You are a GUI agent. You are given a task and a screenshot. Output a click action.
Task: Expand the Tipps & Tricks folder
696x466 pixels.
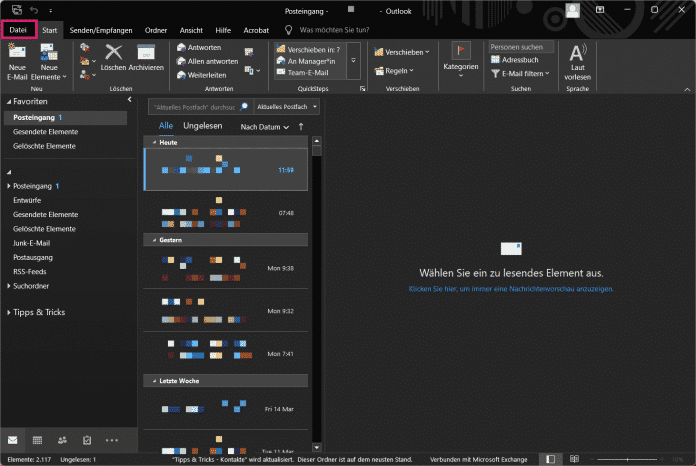point(9,312)
